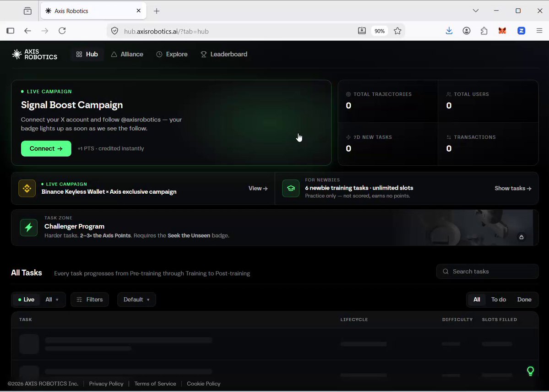Open the Alliance navigation tab

pos(127,54)
